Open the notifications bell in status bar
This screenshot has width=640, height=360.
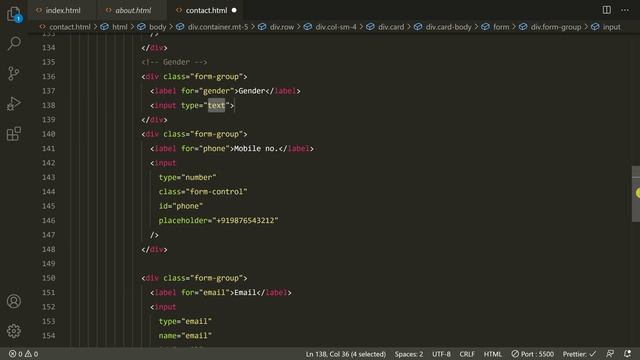(627, 354)
